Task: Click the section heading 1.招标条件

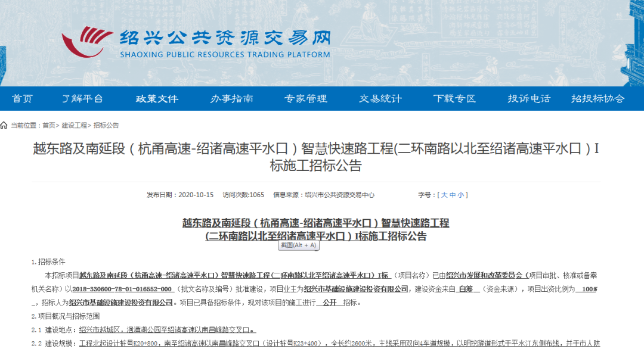Action: 48,261
